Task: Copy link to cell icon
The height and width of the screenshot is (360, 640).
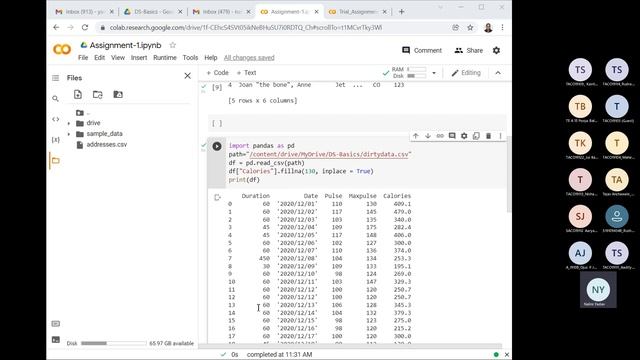Action: (440, 136)
